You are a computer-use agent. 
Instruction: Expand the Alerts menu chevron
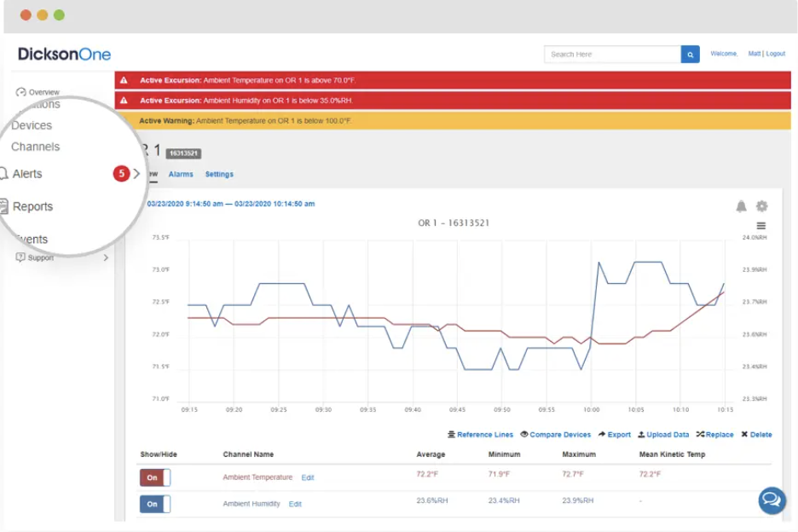[136, 174]
